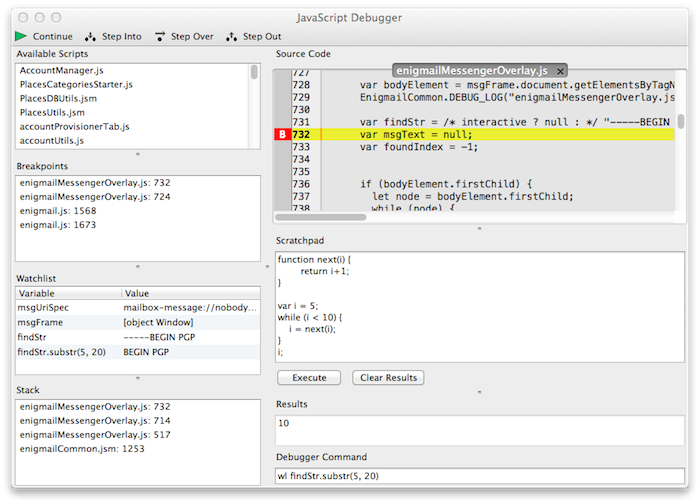Click the Step Out arrow icon

[231, 37]
